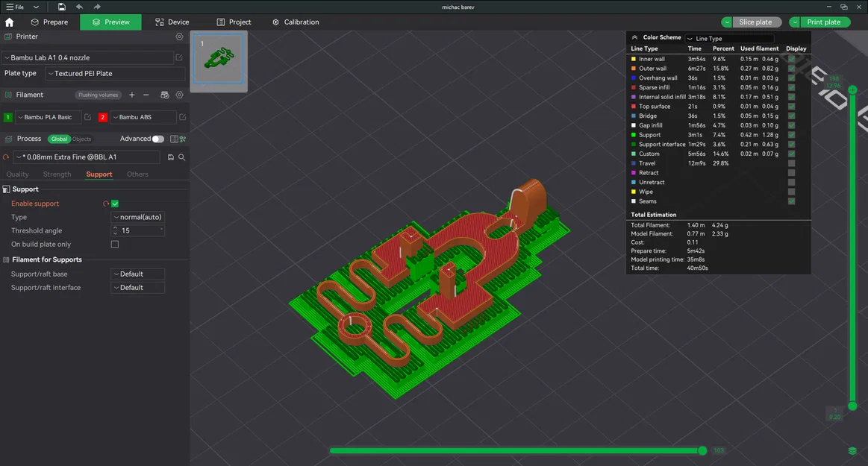Open filament settings gear icon
Image resolution: width=868 pixels, height=466 pixels.
pos(179,95)
